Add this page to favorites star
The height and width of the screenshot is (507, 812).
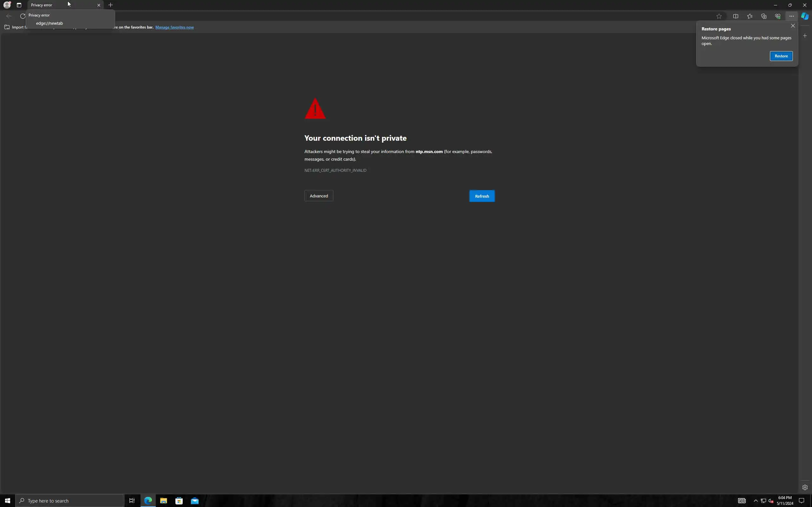point(719,16)
